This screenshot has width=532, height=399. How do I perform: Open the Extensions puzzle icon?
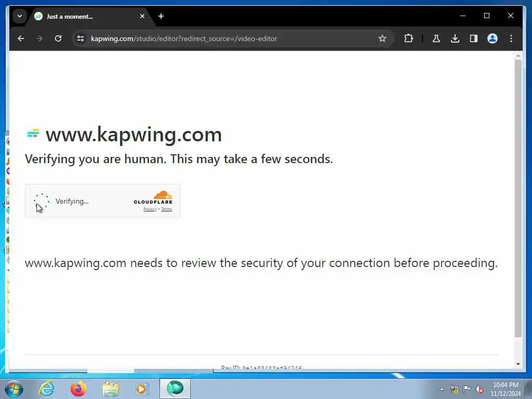click(x=408, y=38)
